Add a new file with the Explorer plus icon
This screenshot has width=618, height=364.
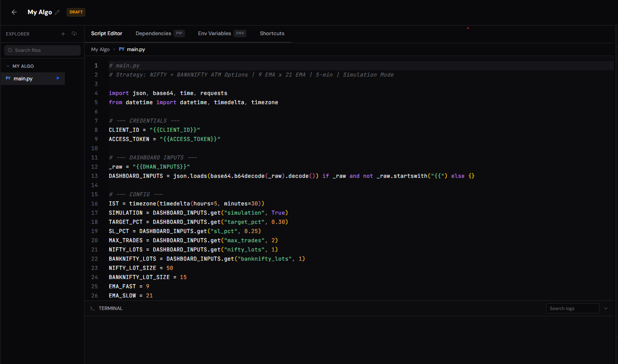point(63,34)
